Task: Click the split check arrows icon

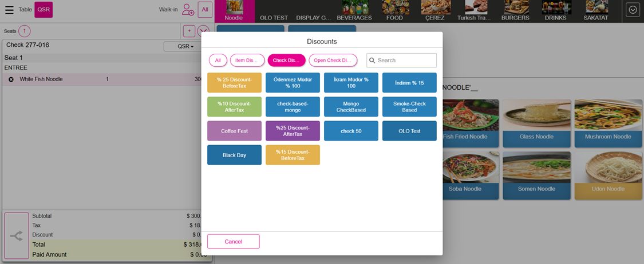Action: (17, 235)
